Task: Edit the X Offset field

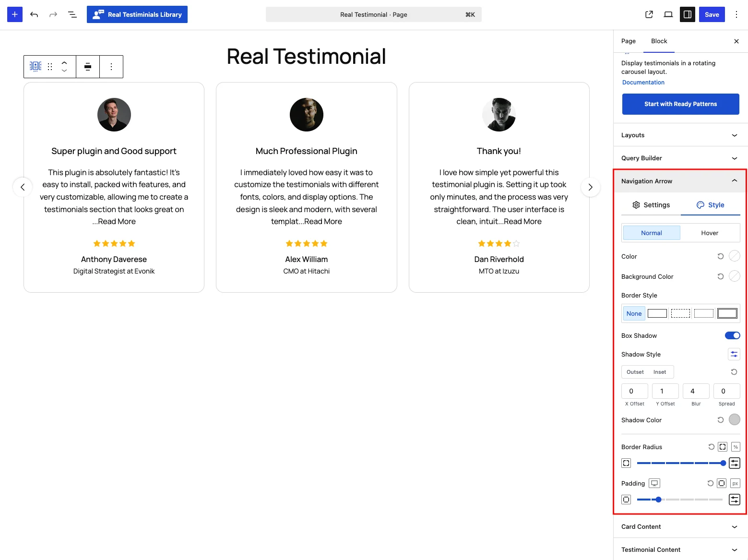Action: coord(635,391)
